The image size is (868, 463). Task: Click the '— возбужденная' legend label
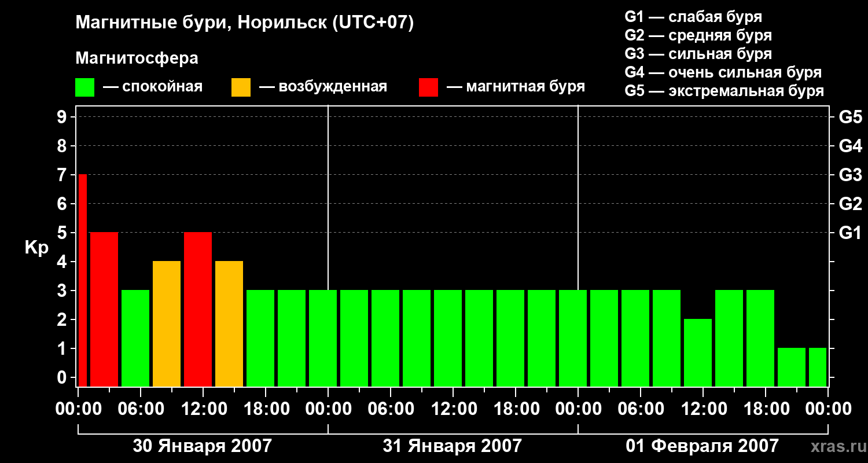[x=323, y=87]
